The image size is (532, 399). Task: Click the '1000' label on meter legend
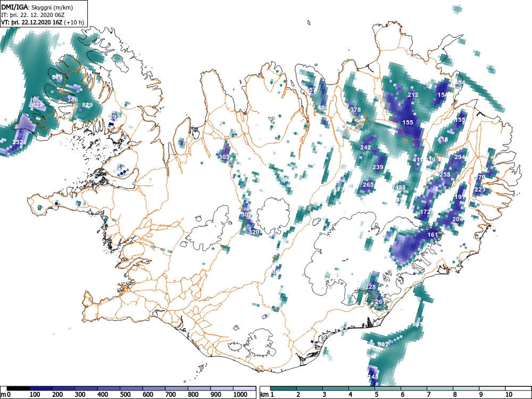(x=240, y=394)
